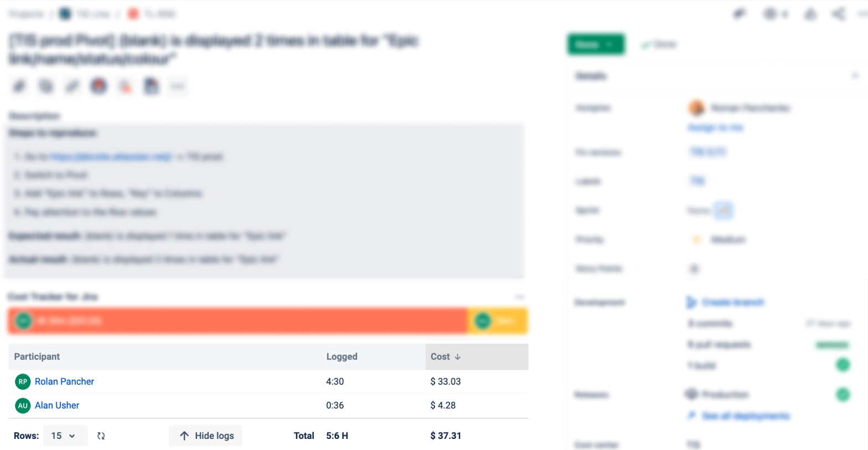The image size is (868, 450).
Task: Sort the table by Participant column header
Action: [x=37, y=357]
